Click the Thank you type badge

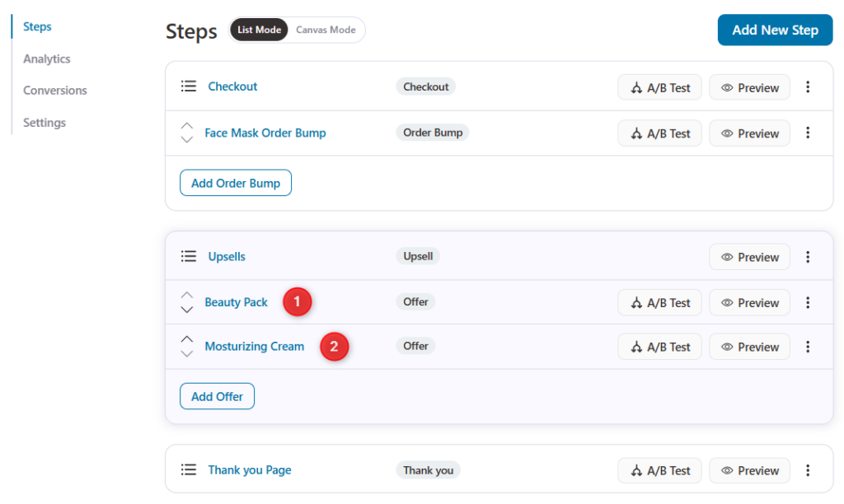(429, 470)
